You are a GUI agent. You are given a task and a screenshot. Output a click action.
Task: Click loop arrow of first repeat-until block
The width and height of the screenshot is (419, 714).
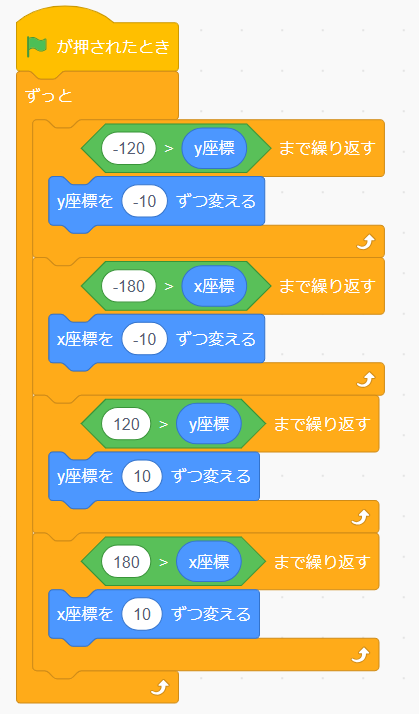point(365,242)
